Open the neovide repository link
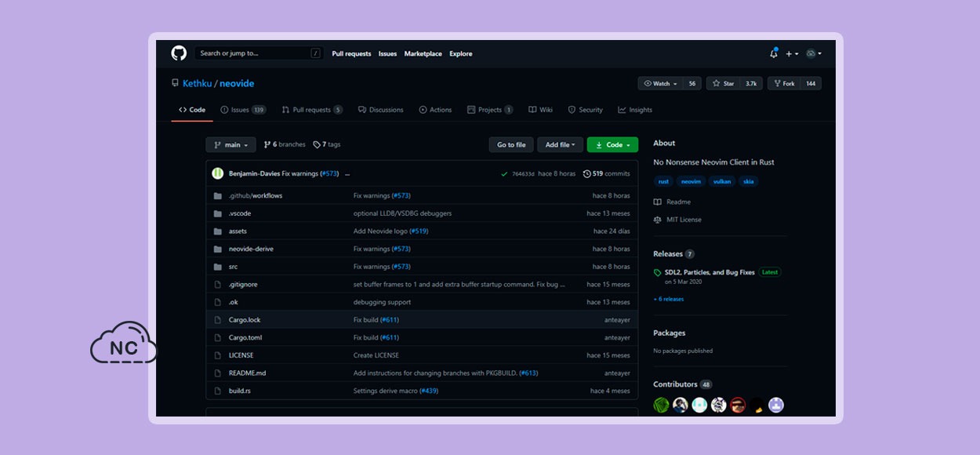Image resolution: width=980 pixels, height=455 pixels. pyautogui.click(x=237, y=83)
